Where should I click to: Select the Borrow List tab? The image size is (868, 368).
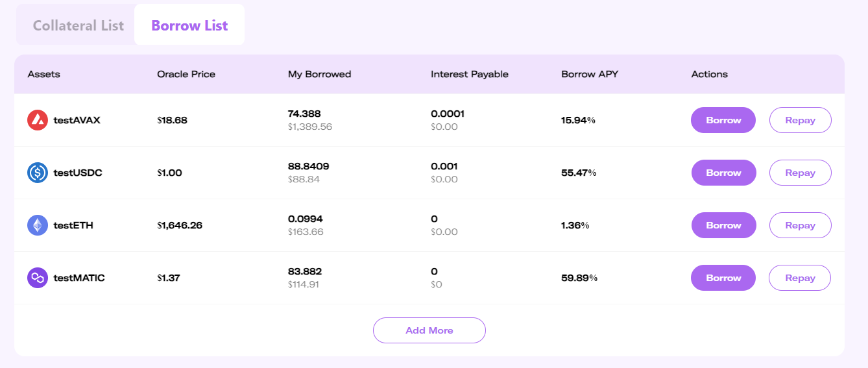click(x=189, y=25)
